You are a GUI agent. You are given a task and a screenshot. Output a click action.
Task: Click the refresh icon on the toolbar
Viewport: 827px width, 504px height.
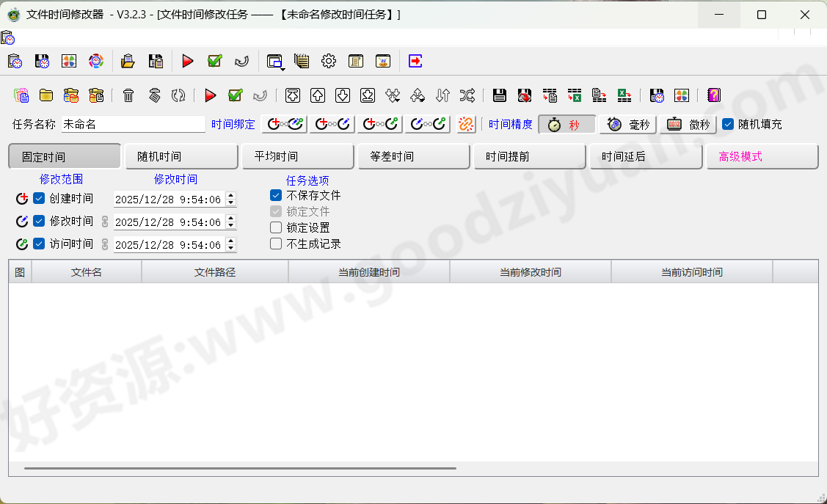tap(178, 95)
